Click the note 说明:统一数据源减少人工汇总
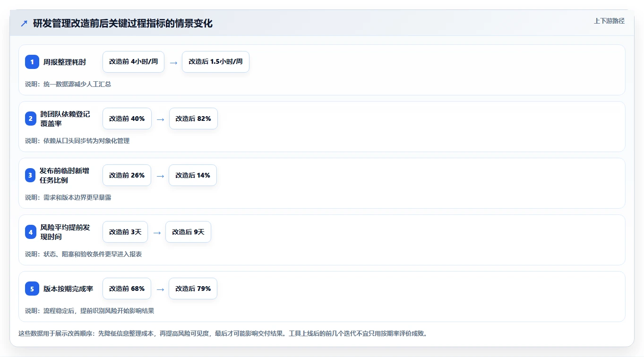This screenshot has width=644, height=357. [68, 84]
